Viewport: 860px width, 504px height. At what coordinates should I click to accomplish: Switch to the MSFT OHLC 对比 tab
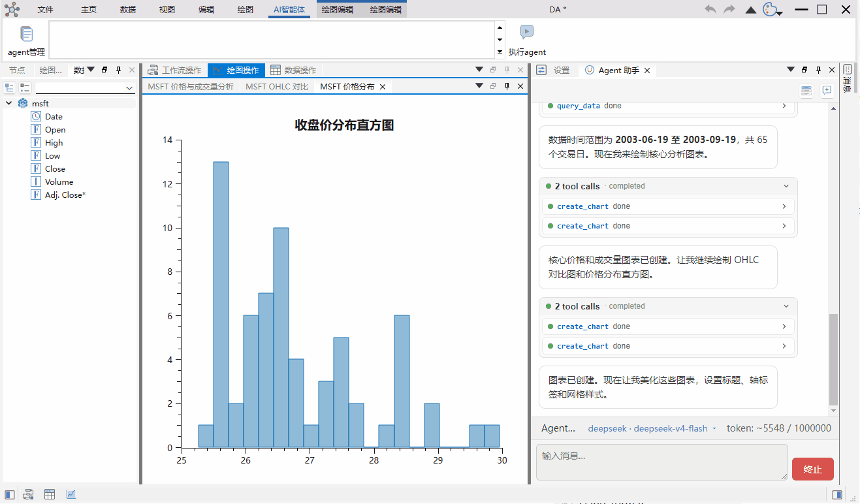[277, 86]
